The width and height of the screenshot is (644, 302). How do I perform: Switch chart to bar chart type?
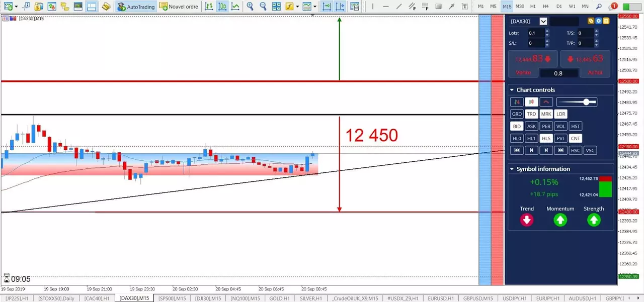(209, 7)
